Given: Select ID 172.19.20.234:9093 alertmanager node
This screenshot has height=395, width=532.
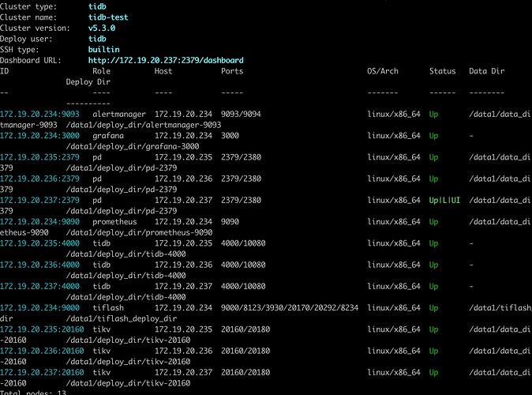Looking at the screenshot, I should pos(39,114).
